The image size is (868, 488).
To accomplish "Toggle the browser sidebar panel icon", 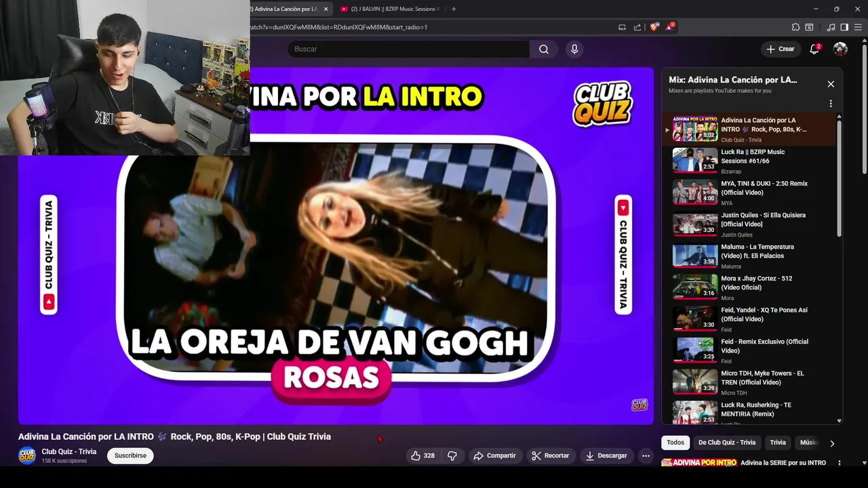I will (x=844, y=27).
